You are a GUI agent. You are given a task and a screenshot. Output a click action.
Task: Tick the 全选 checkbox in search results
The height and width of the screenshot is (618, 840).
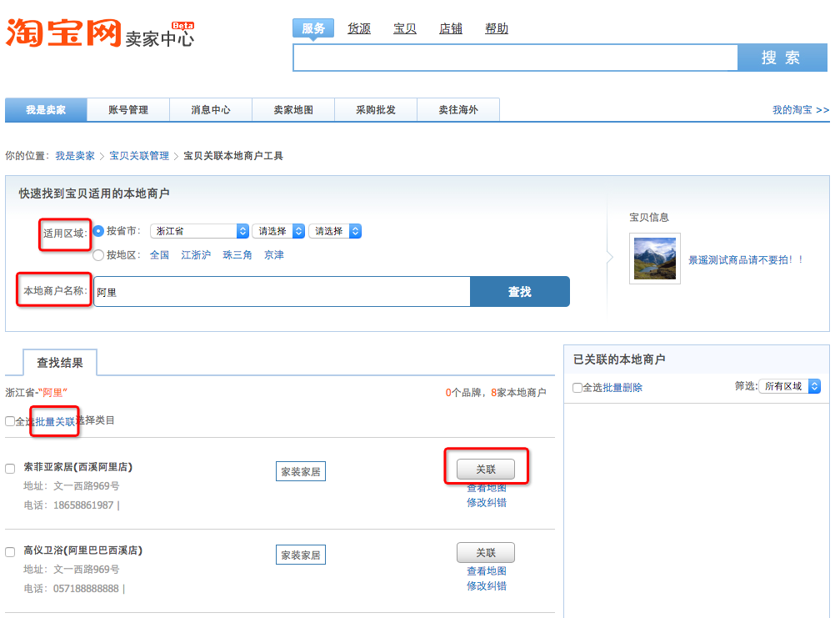(10, 421)
